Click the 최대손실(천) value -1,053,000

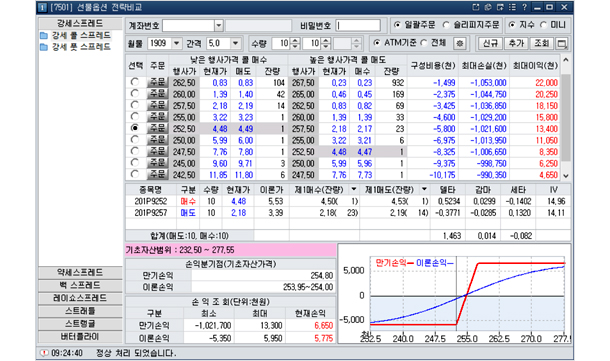[488, 82]
